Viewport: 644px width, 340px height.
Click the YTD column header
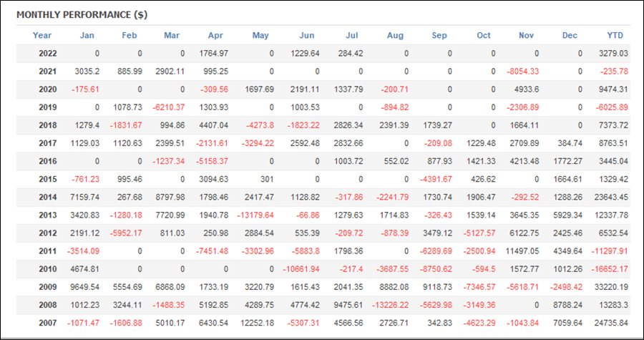(x=615, y=35)
